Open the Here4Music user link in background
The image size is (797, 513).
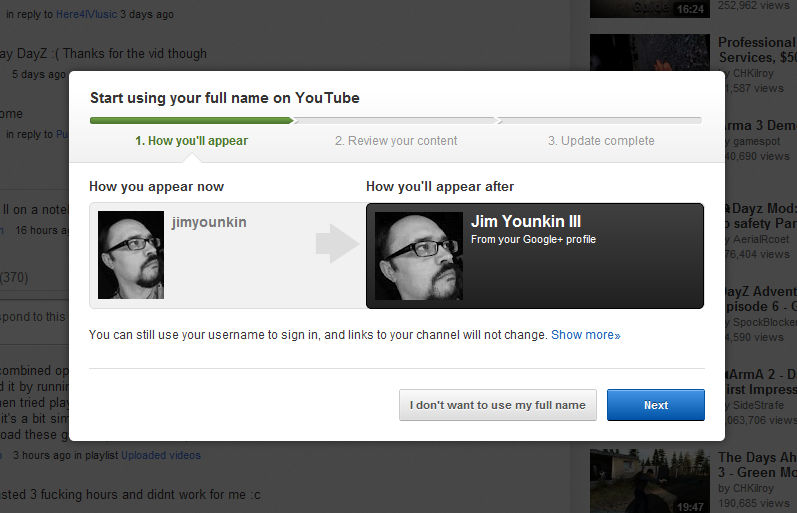pyautogui.click(x=86, y=14)
